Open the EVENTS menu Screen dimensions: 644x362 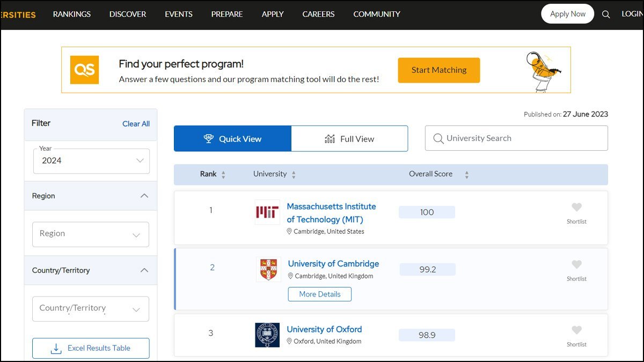coord(179,14)
